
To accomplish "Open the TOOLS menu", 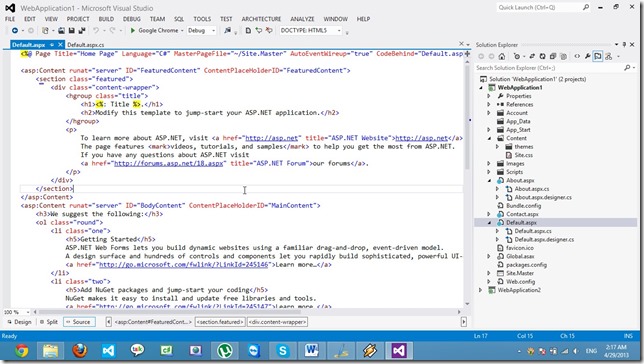I will 202,19.
